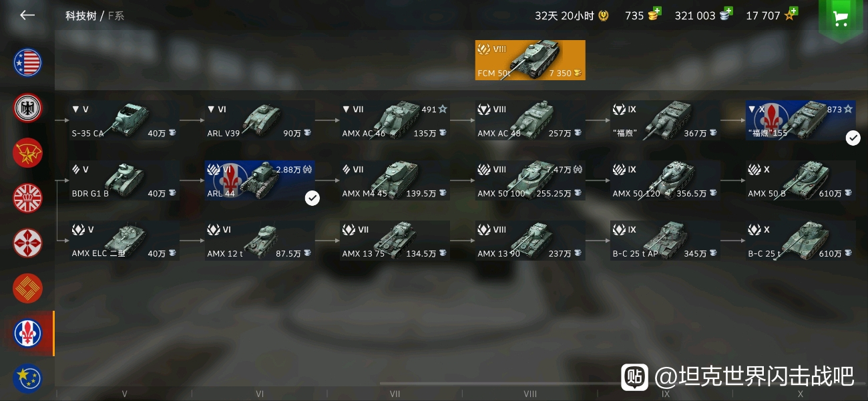Select the Japan nation flag icon
The height and width of the screenshot is (401, 868).
point(28,243)
